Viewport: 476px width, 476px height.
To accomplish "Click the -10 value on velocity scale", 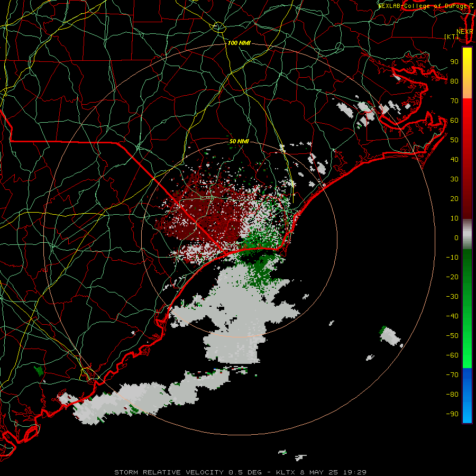I will 452,258.
